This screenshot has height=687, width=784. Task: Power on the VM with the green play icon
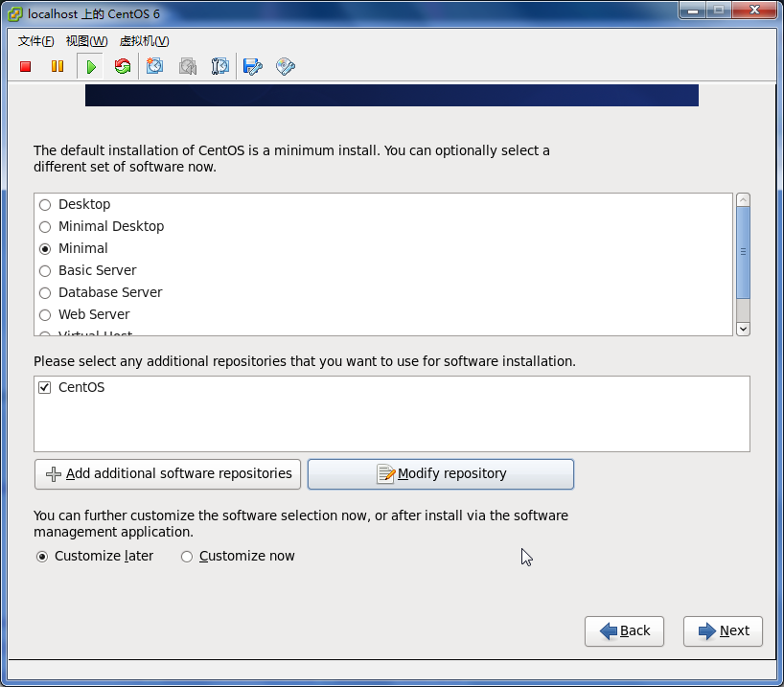coord(90,66)
